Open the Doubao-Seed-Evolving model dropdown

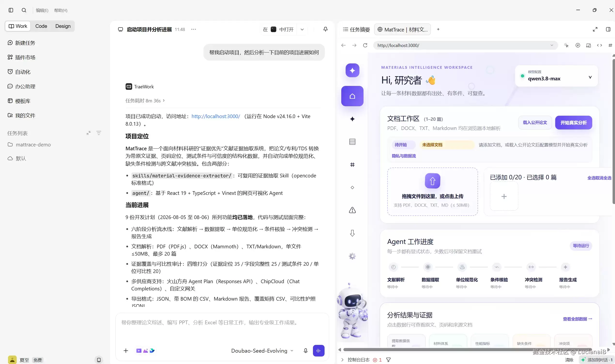pos(262,350)
